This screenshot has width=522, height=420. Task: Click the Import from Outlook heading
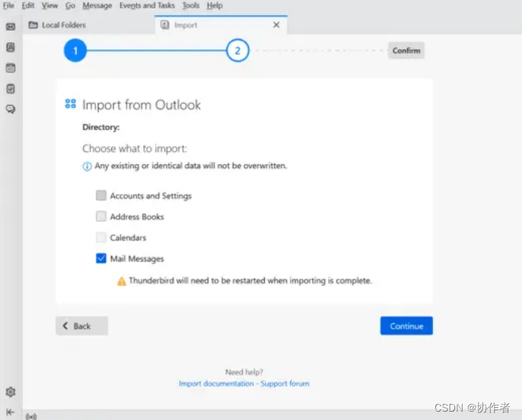tap(142, 105)
